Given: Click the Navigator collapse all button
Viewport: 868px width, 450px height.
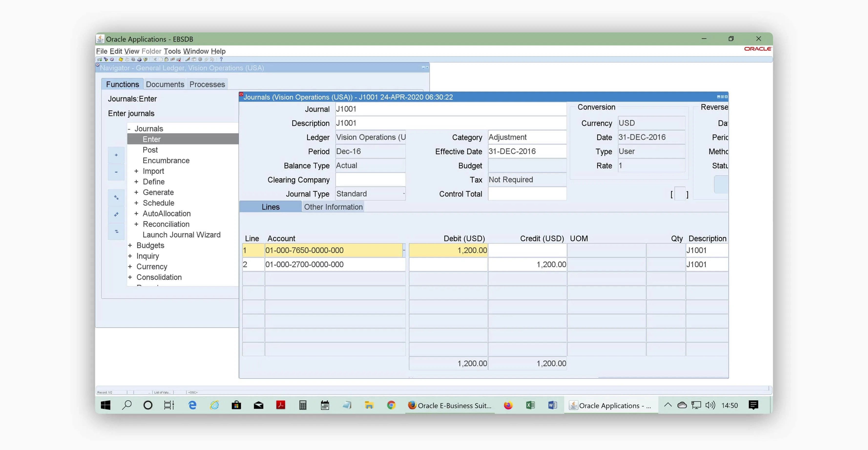Looking at the screenshot, I should pos(116,231).
